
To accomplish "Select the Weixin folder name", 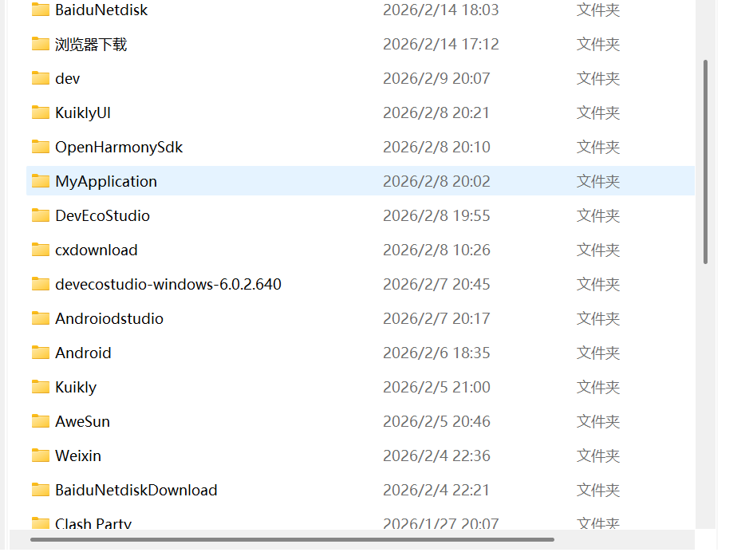I will 78,455.
